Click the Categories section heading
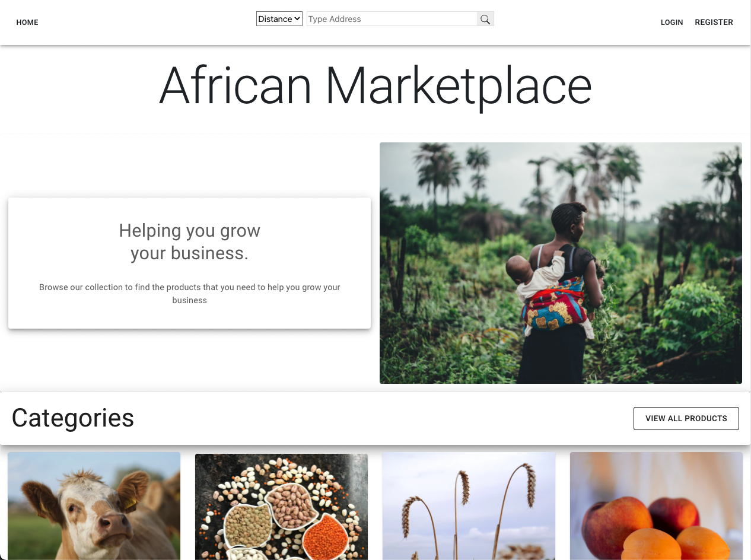Image resolution: width=751 pixels, height=560 pixels. pyautogui.click(x=73, y=418)
